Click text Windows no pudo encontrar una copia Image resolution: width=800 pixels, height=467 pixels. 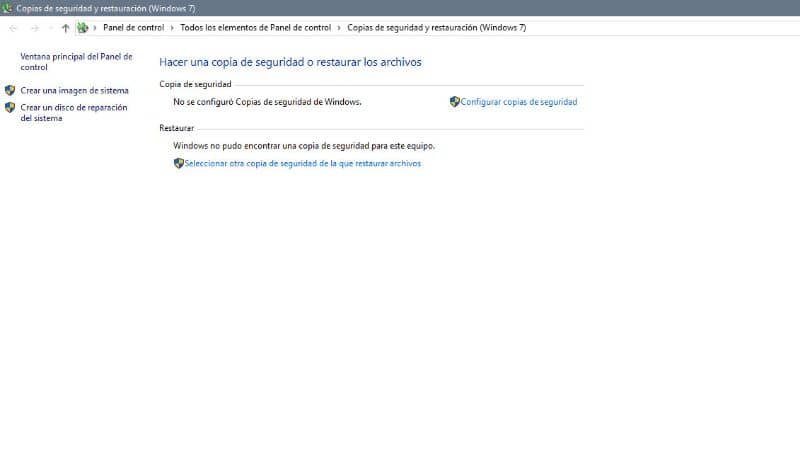(304, 145)
